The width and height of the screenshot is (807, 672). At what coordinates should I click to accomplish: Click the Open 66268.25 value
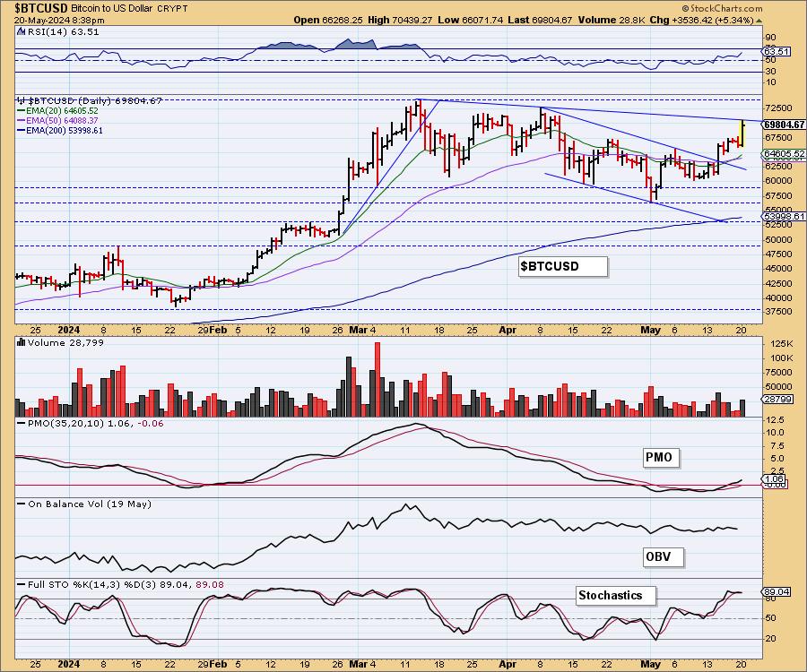328,20
